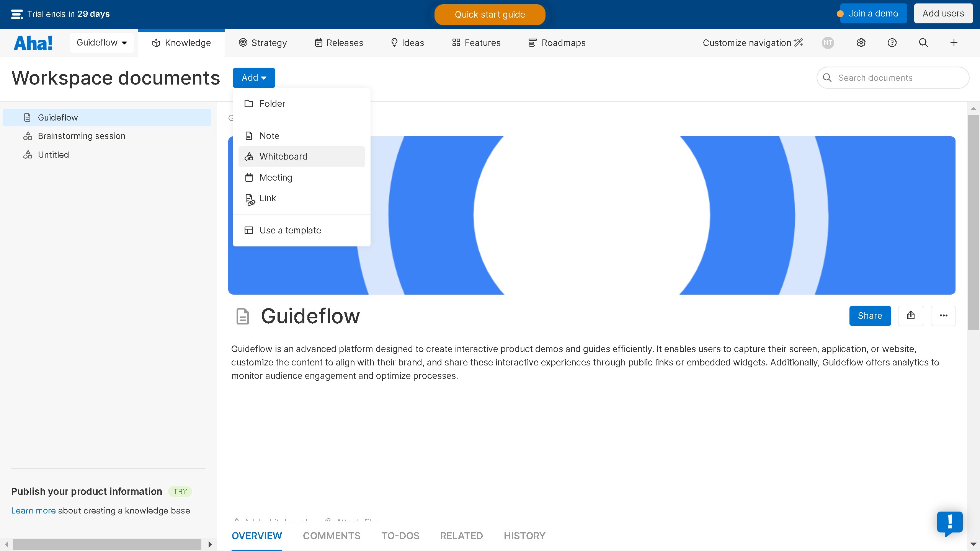Open global search magnifier icon
This screenshot has height=551, width=980.
[x=923, y=43]
